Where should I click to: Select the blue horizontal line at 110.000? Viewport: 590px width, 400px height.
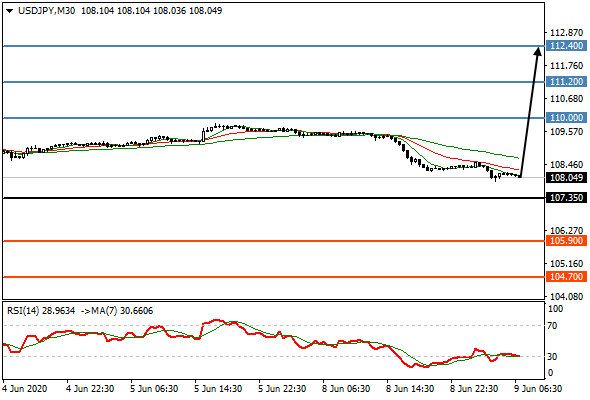(x=274, y=118)
